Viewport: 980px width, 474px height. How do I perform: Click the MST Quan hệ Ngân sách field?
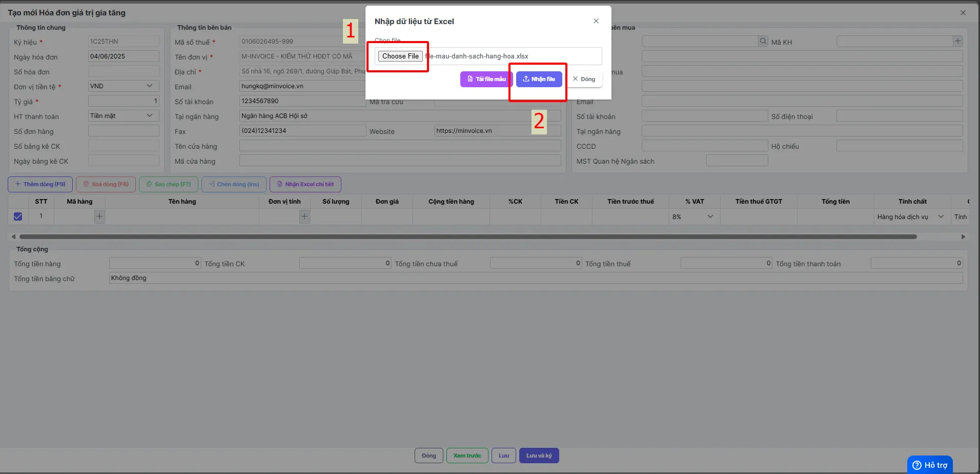tap(737, 161)
